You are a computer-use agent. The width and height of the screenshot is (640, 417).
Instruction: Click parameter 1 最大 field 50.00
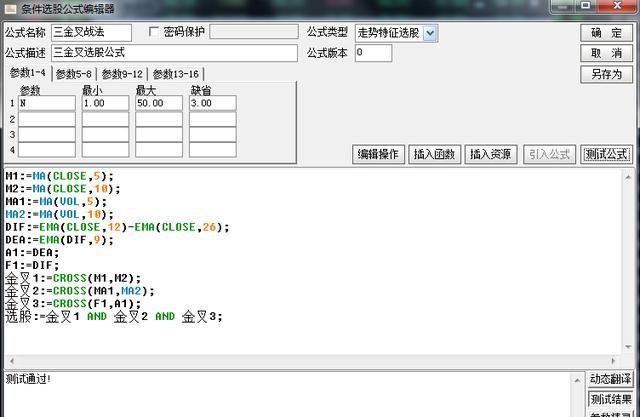(159, 103)
